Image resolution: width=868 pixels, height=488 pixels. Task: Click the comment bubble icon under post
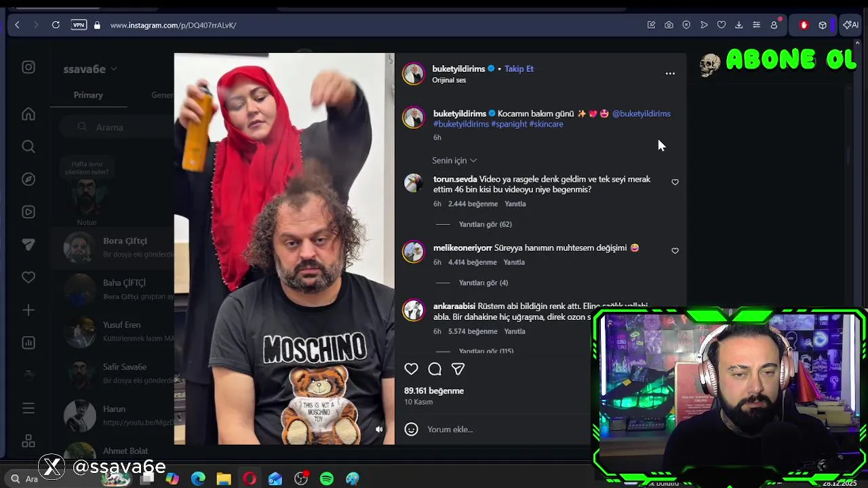point(435,369)
